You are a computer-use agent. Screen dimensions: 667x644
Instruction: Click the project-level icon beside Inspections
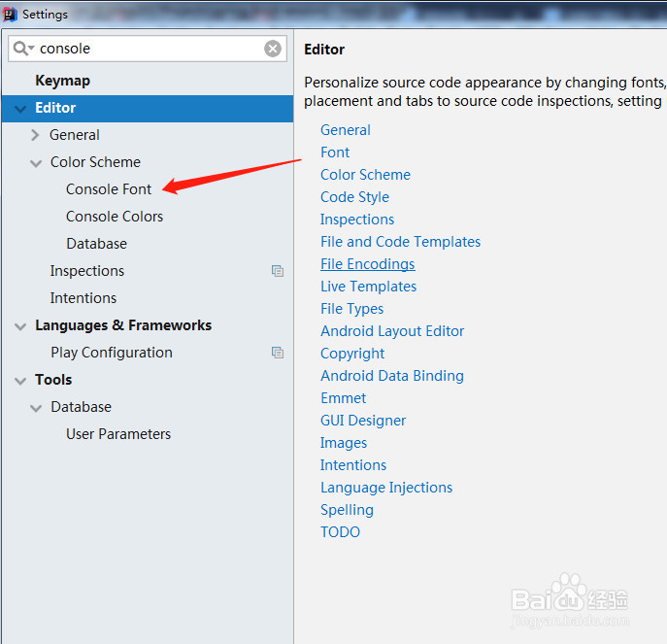click(278, 271)
